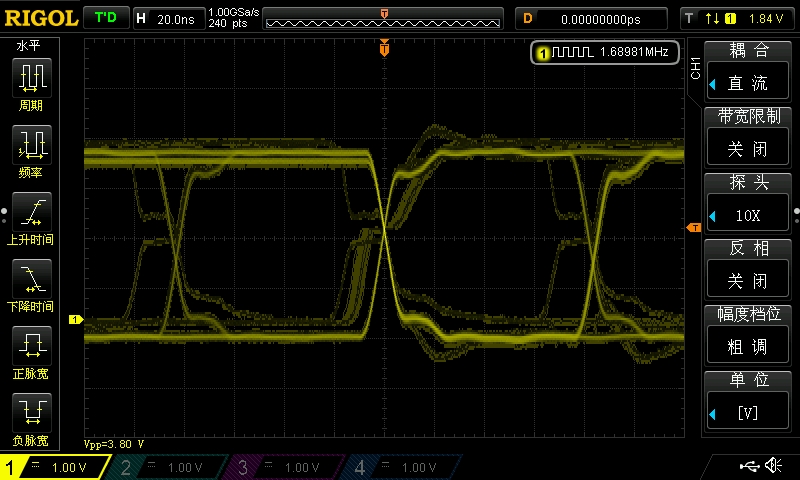Screen dimensions: 800x480
Task: Click the 1.00GSa/s sample rate readout
Action: coord(234,12)
